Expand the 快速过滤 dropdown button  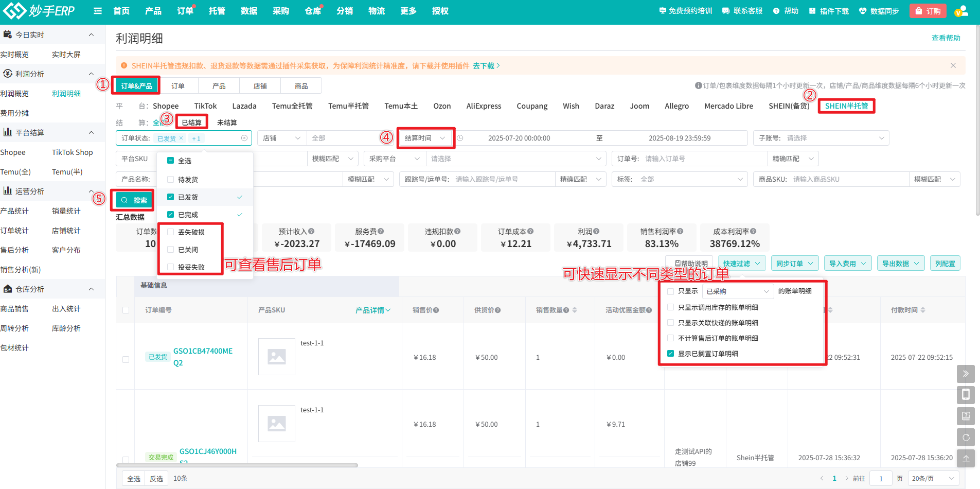[x=741, y=264]
